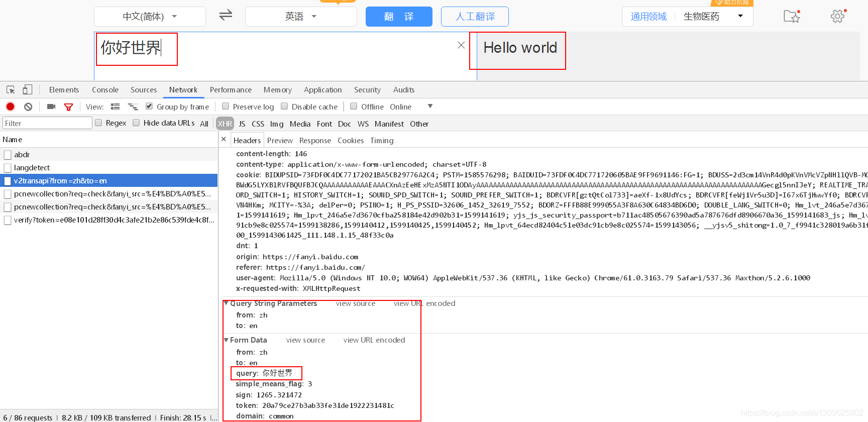Toggle the overview waterfall view icon
This screenshot has width=868, height=422.
(x=133, y=107)
